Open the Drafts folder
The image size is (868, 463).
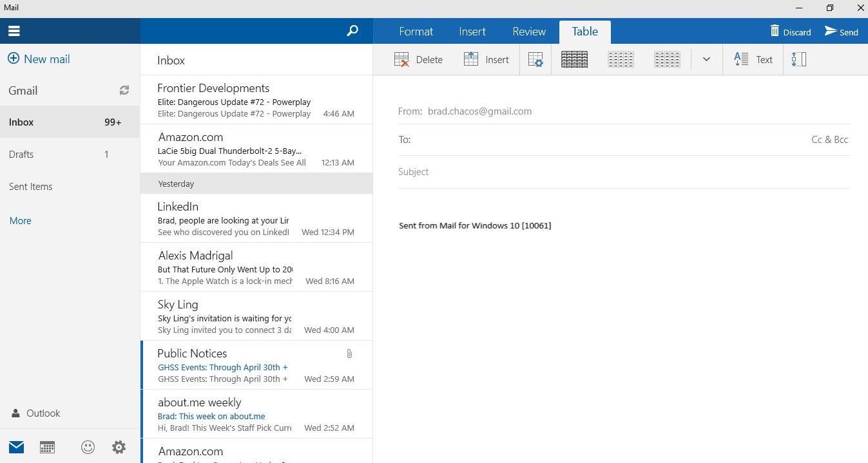tap(21, 155)
